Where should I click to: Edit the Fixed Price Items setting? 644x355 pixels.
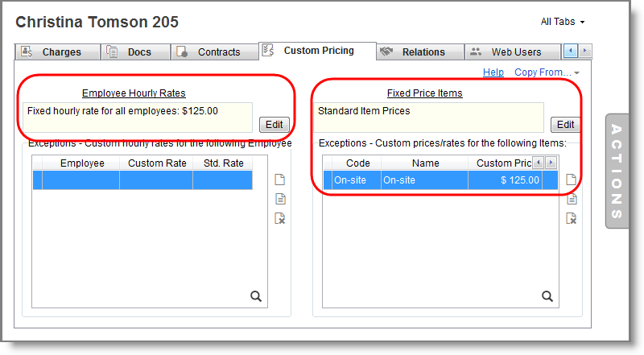(565, 124)
